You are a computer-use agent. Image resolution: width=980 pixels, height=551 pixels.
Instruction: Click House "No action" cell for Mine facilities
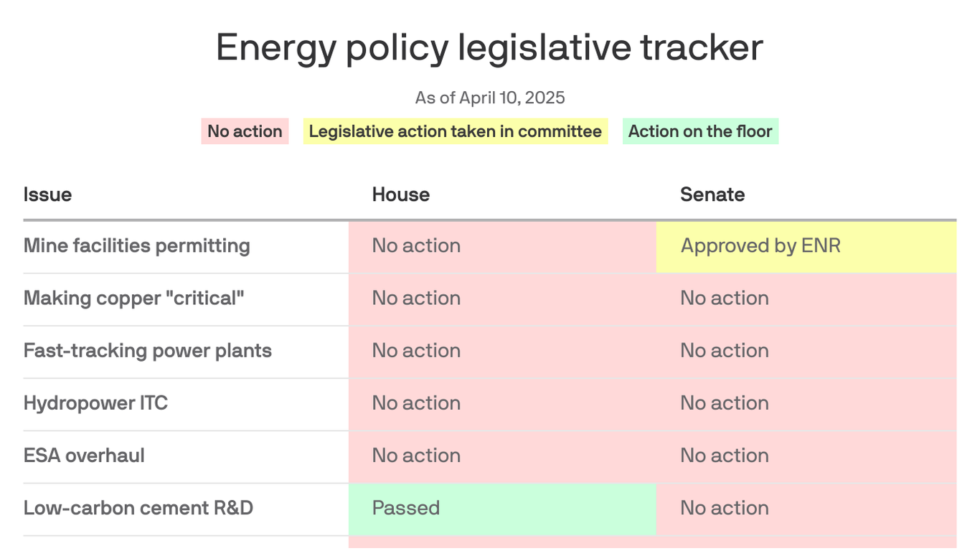pyautogui.click(x=502, y=247)
